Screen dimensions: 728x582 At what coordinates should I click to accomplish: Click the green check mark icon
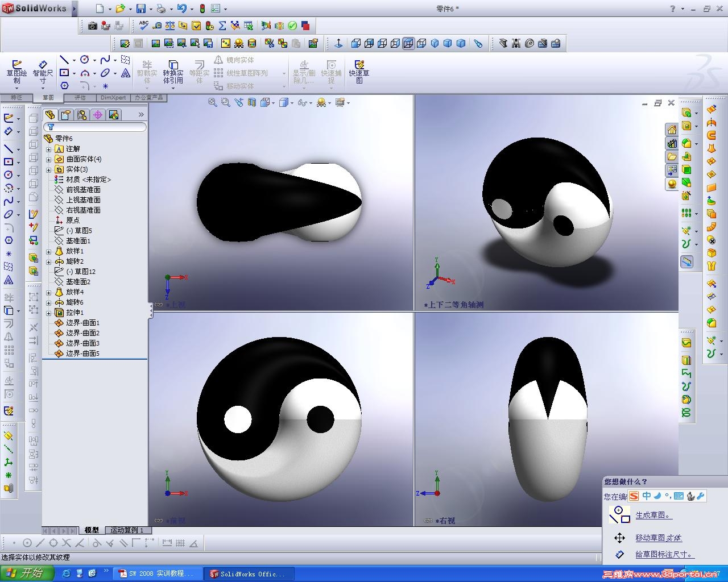pos(292,26)
